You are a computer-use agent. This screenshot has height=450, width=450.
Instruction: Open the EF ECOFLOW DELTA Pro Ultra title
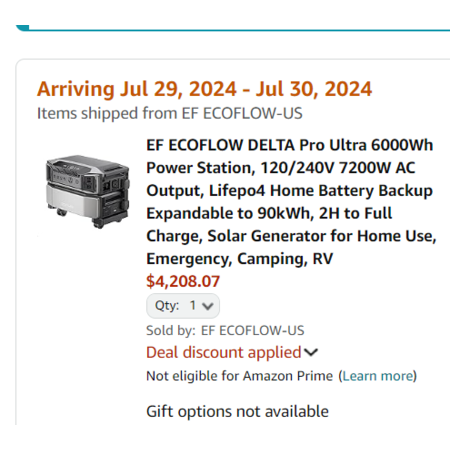(291, 202)
